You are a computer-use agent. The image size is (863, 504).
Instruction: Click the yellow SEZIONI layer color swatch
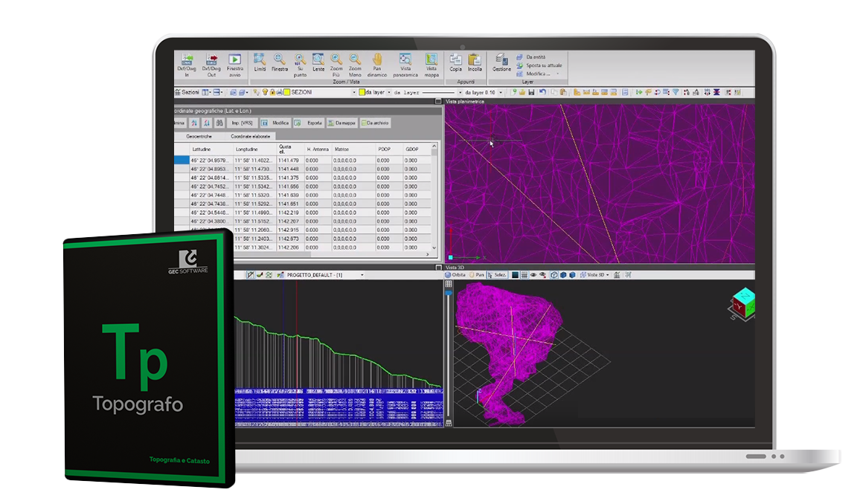pyautogui.click(x=286, y=92)
